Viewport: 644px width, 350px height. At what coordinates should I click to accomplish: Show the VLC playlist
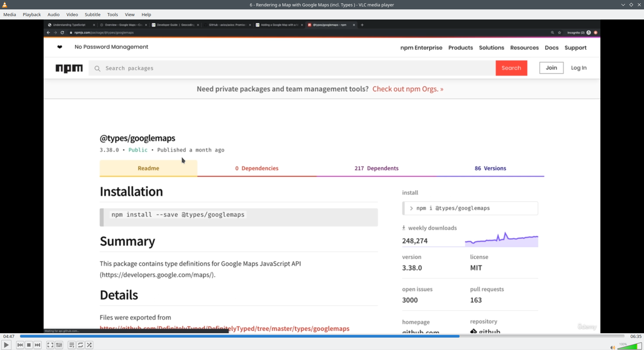(x=71, y=345)
